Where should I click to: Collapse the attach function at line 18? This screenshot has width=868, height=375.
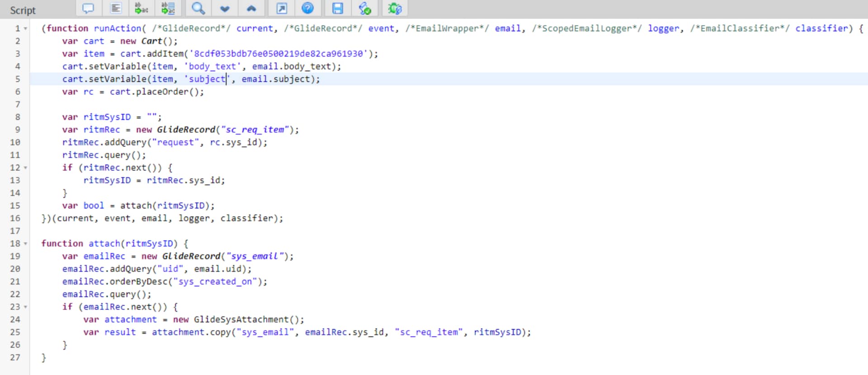[x=26, y=244]
